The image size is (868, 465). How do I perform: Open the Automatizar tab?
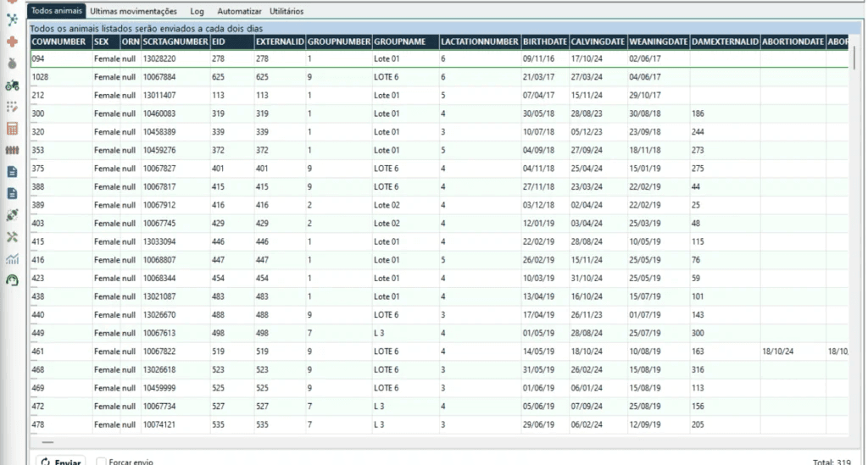(239, 11)
